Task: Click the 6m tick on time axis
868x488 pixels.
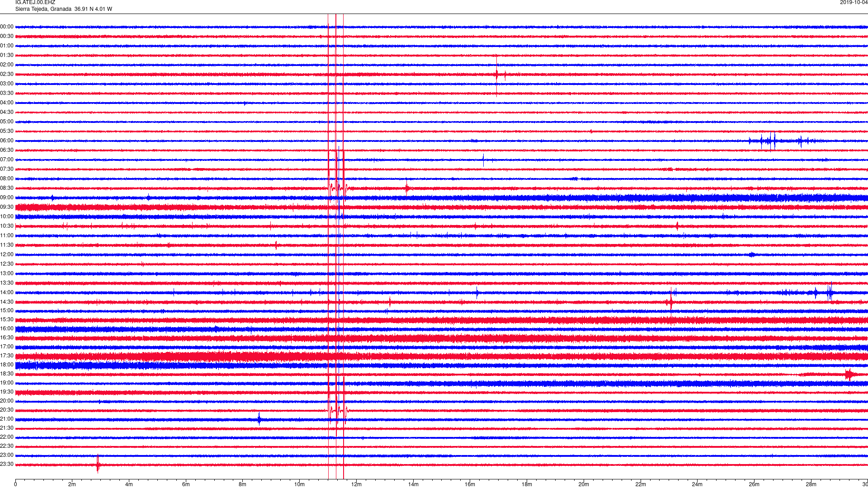Action: pyautogui.click(x=186, y=484)
